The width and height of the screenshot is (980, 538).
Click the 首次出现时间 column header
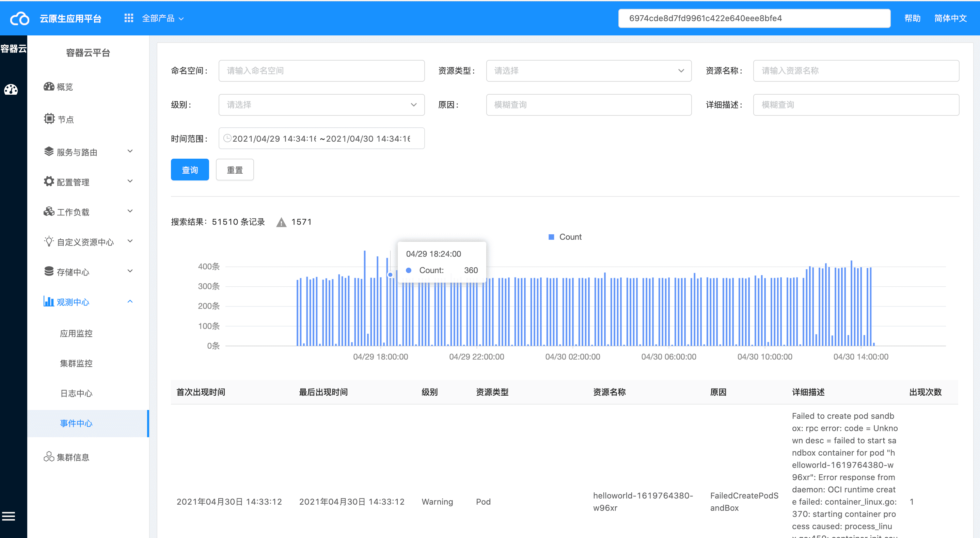pos(201,392)
